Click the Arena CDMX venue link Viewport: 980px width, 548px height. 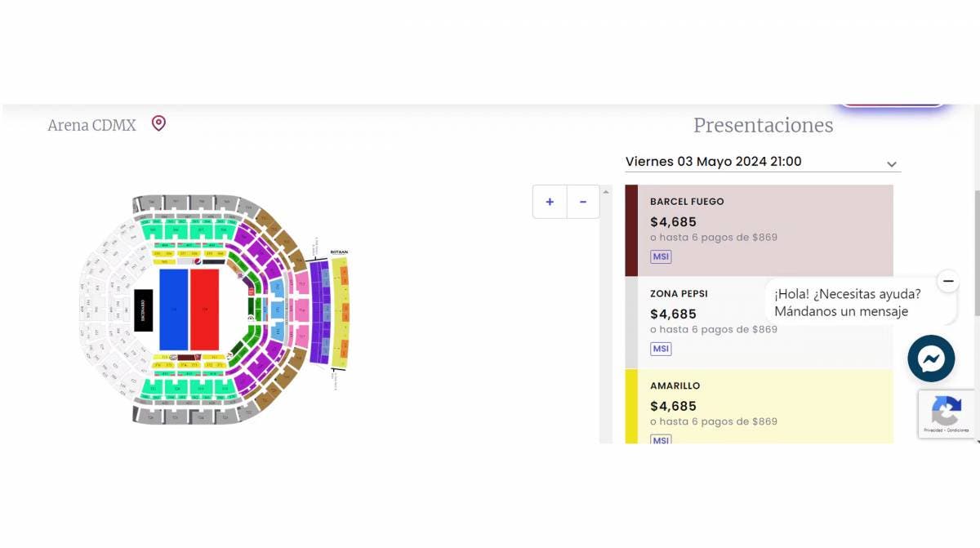pyautogui.click(x=91, y=126)
